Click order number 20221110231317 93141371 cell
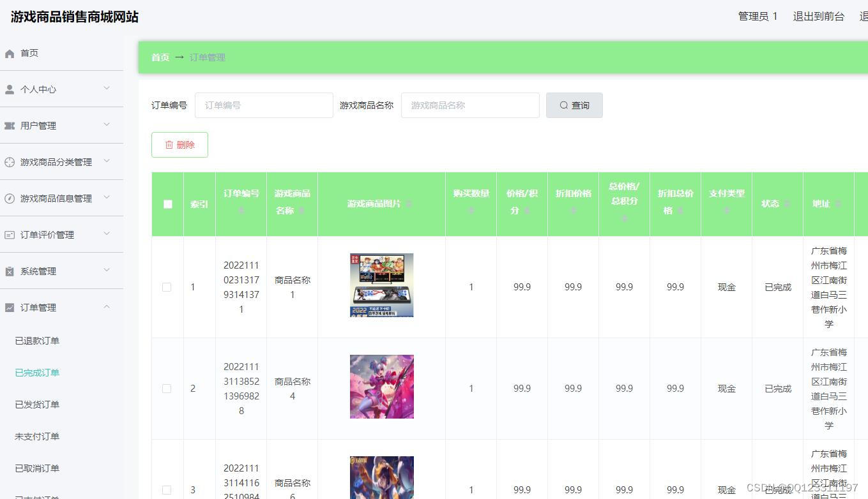Screen dimensions: 868x499 pyautogui.click(x=241, y=287)
